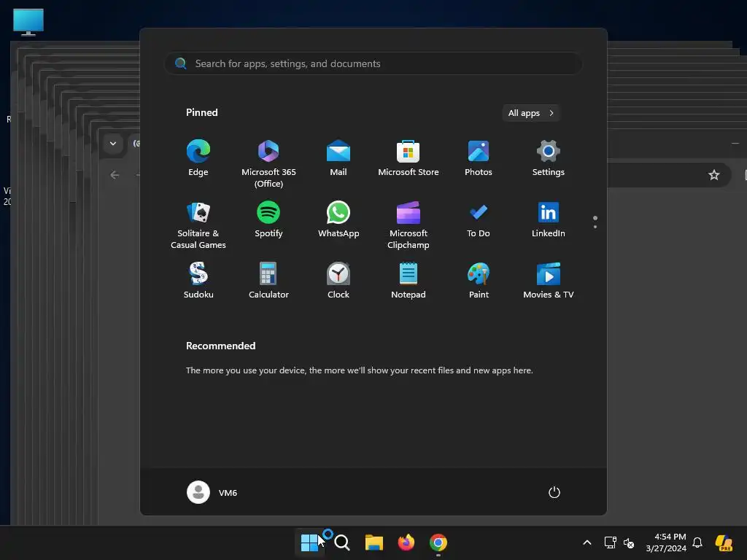Open Notepad from pinned apps
Viewport: 747px width, 560px height.
click(409, 281)
